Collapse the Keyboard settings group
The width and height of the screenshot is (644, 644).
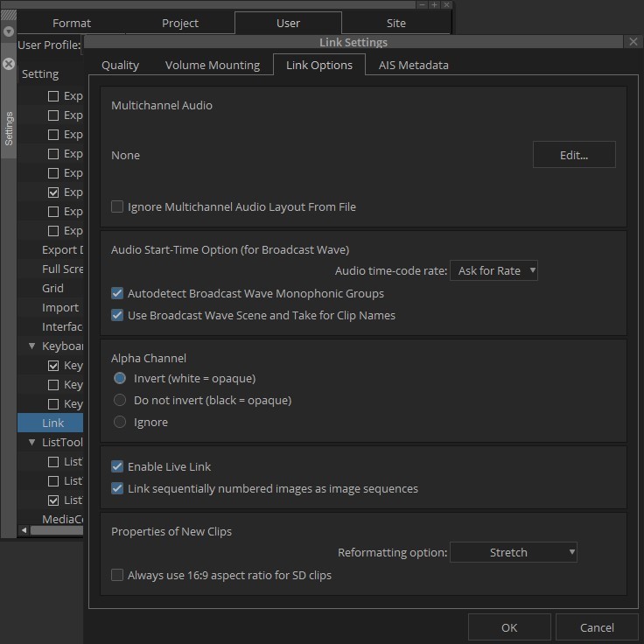pos(32,346)
